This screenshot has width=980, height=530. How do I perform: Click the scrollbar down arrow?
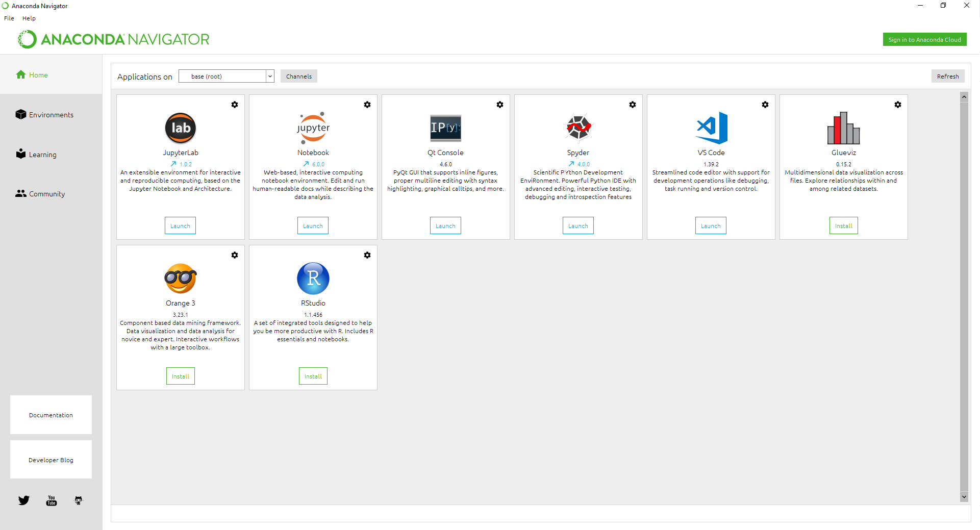pos(964,497)
